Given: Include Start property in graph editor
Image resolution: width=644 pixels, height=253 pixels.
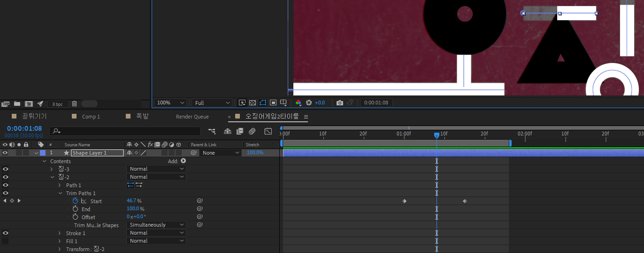Looking at the screenshot, I should [x=84, y=201].
